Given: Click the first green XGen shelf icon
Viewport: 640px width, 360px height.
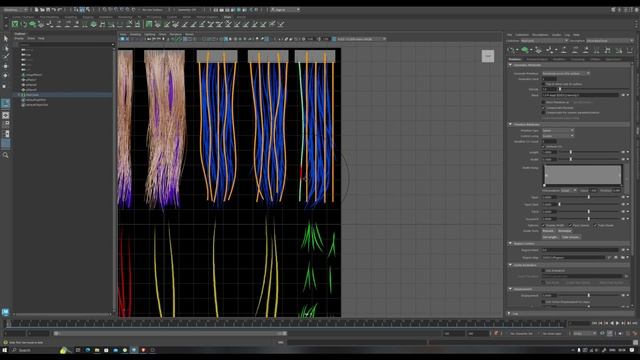Looking at the screenshot, I should pos(15,24).
